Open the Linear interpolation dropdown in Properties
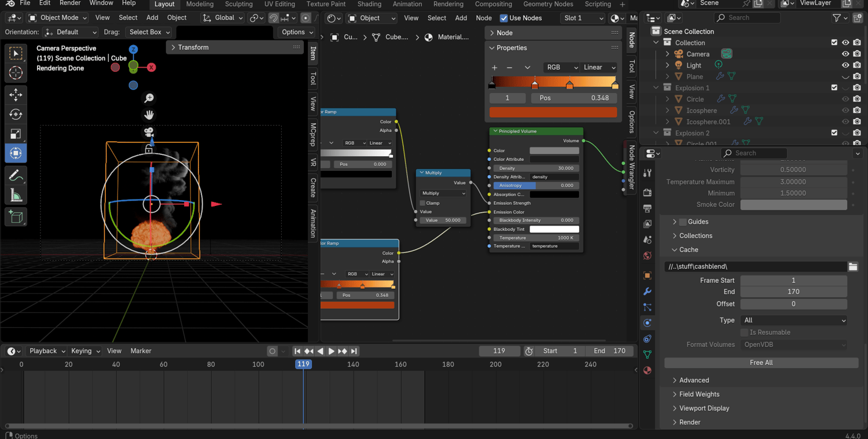The width and height of the screenshot is (868, 439). [599, 68]
